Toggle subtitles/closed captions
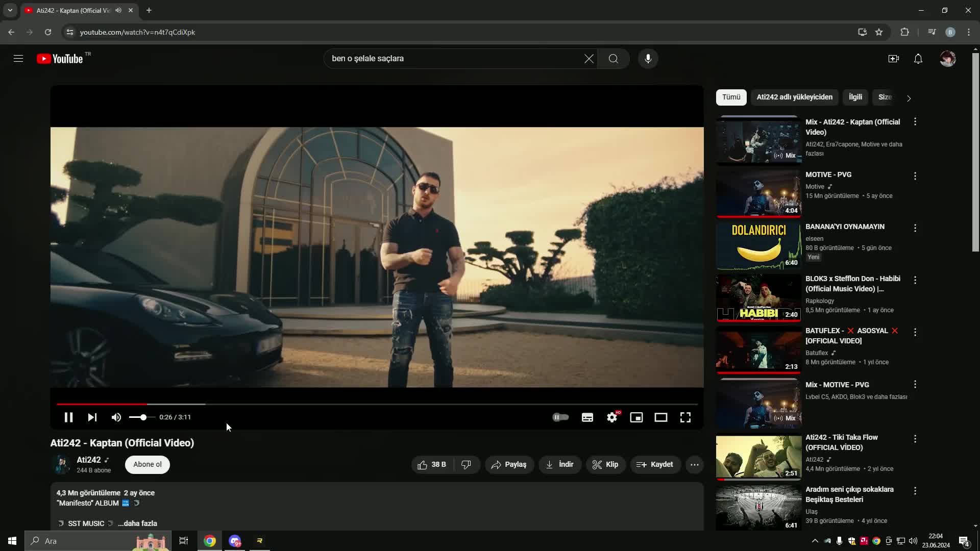 (587, 417)
